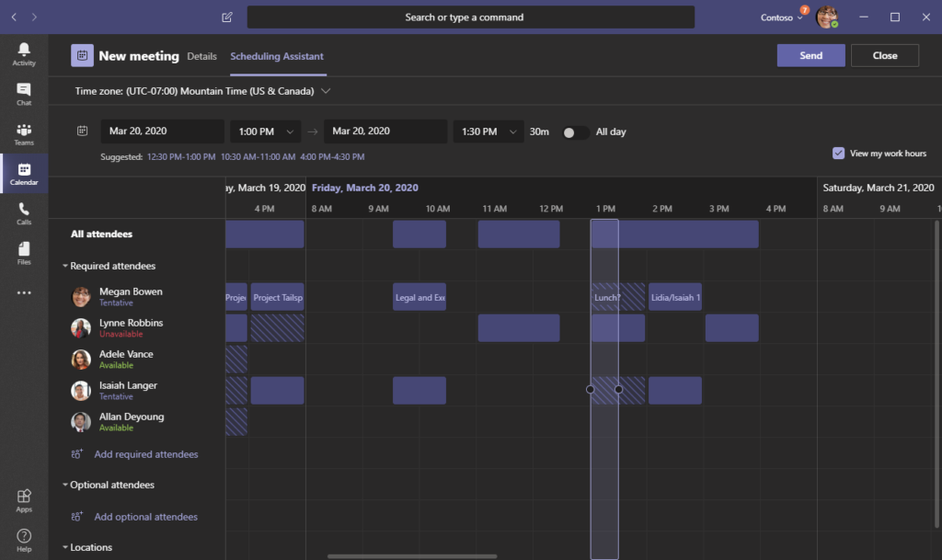Open the 1:30 PM end time dropdown

[488, 131]
